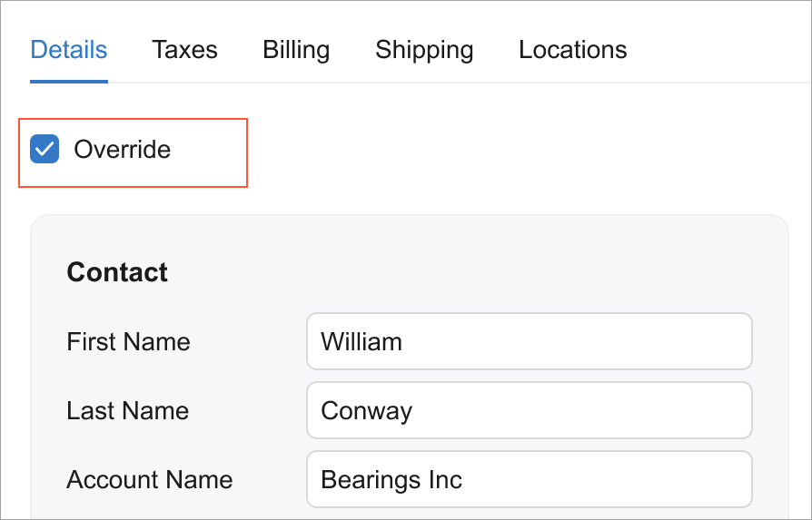Screen dimensions: 812x520
Task: Click the Last Name label
Action: [127, 411]
